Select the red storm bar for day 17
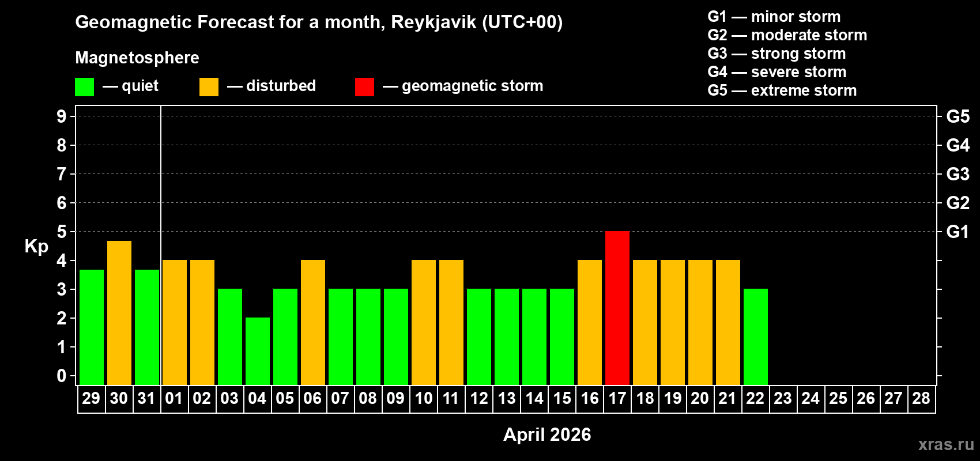Screen dimensions: 980x461 pyautogui.click(x=617, y=308)
